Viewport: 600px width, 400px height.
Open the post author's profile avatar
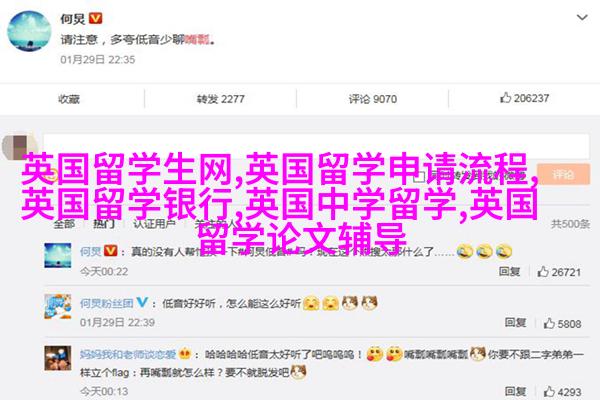click(29, 31)
